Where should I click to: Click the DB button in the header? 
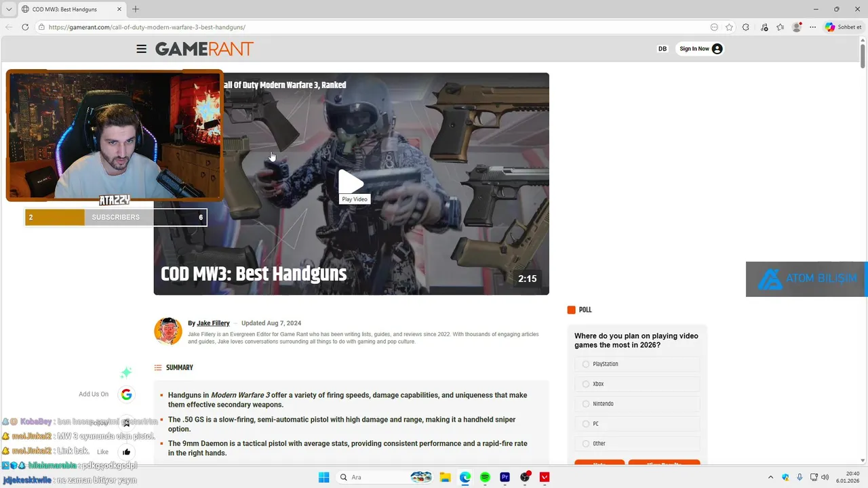coord(663,49)
